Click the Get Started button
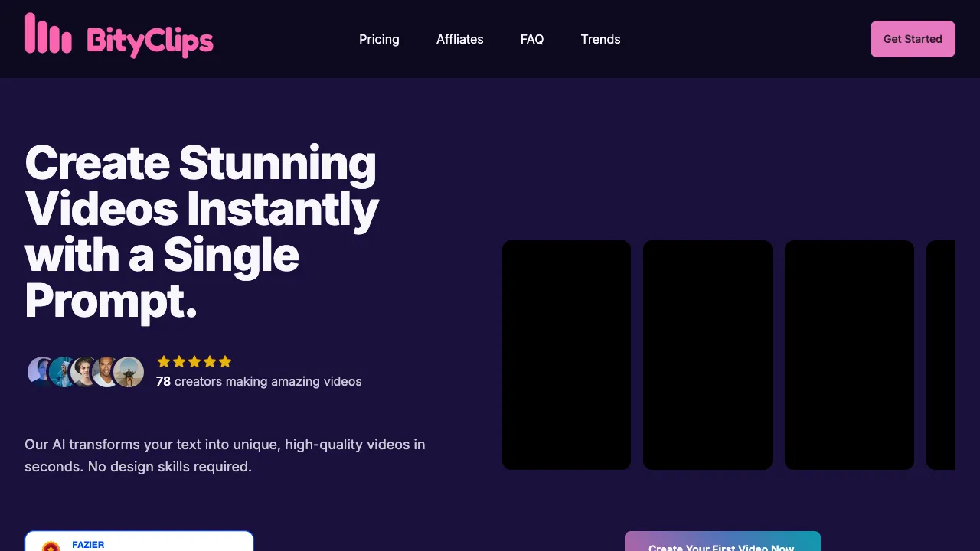The image size is (980, 551). [913, 39]
